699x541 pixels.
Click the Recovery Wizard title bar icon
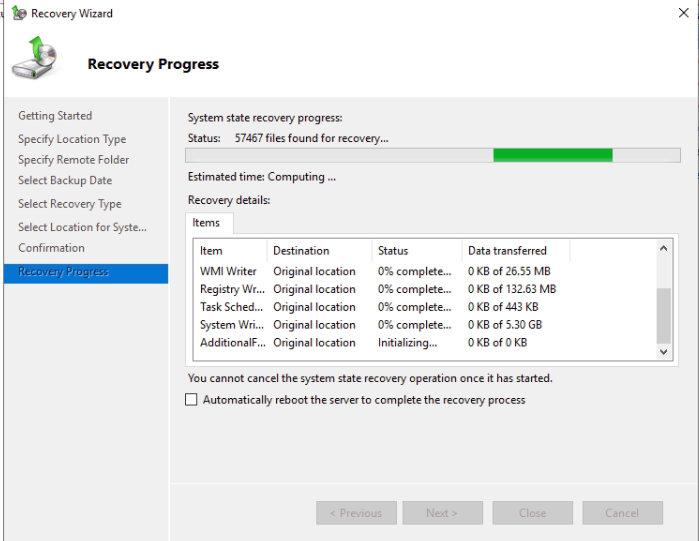pos(19,14)
